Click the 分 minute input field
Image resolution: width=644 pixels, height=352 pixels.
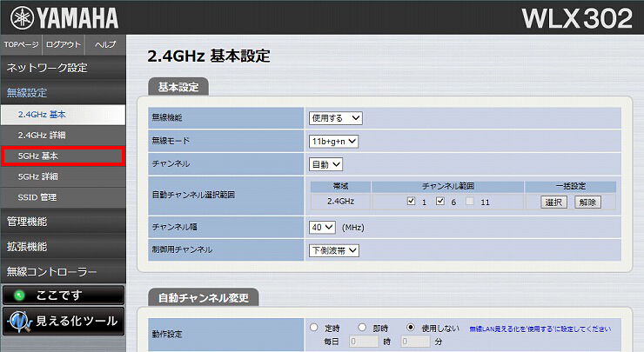(415, 342)
